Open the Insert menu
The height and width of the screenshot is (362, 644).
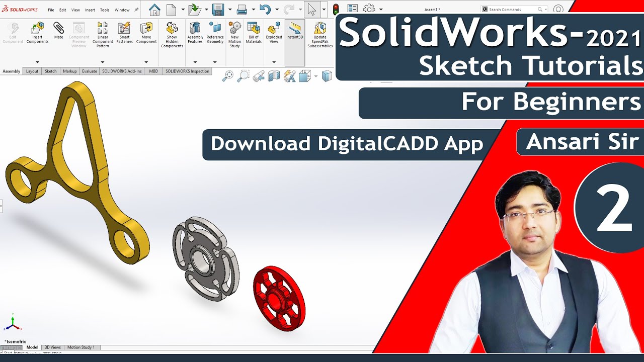90,10
